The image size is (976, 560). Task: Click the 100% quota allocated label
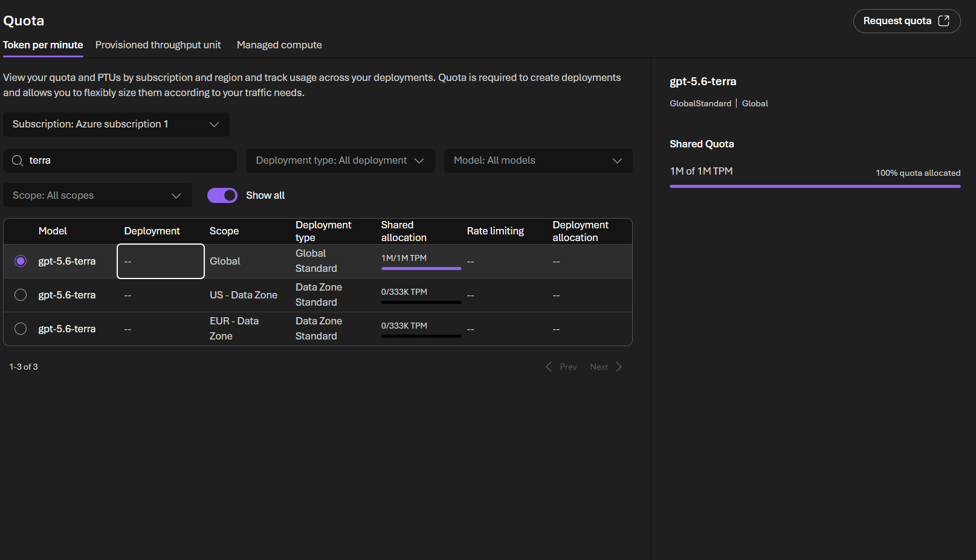pos(918,173)
